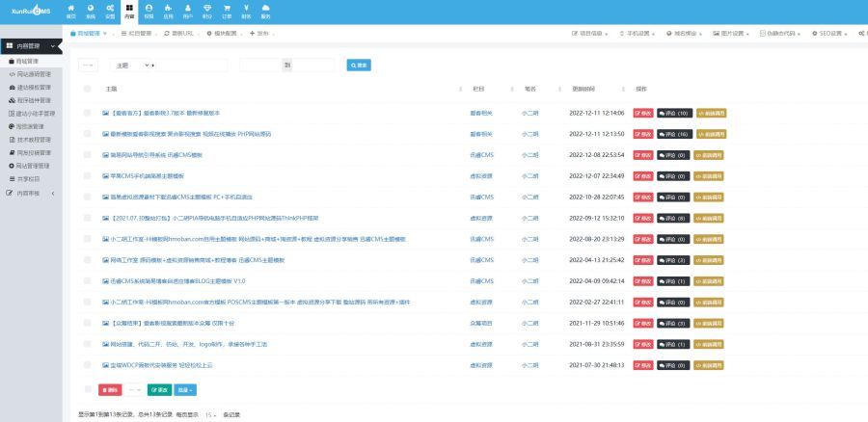Open the 订单 shopping cart icon
The width and height of the screenshot is (868, 422).
coord(227,11)
